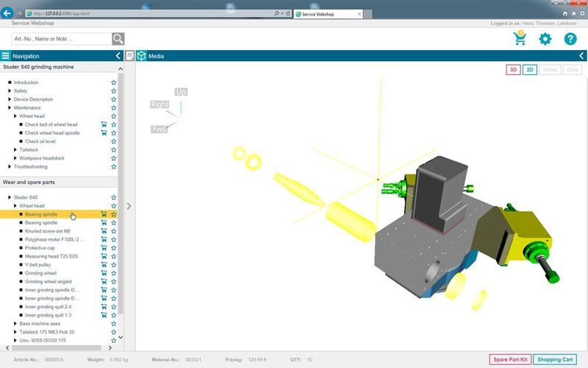588x368 pixels.
Task: Expand the Troubleshooting node
Action: pyautogui.click(x=10, y=166)
